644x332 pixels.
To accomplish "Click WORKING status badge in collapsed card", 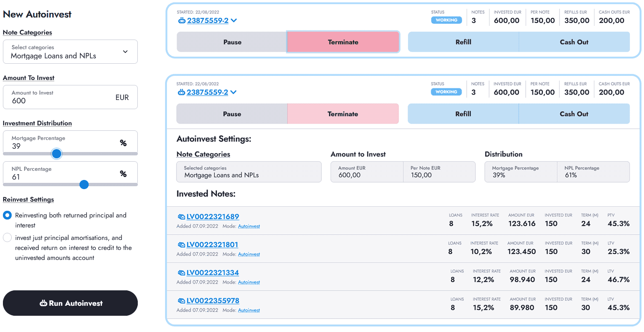I will [446, 20].
